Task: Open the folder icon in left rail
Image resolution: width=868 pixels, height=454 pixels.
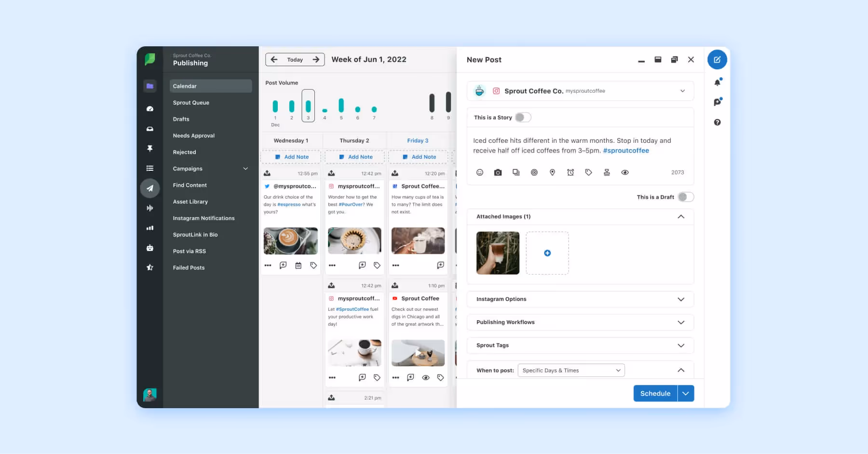Action: click(x=150, y=86)
